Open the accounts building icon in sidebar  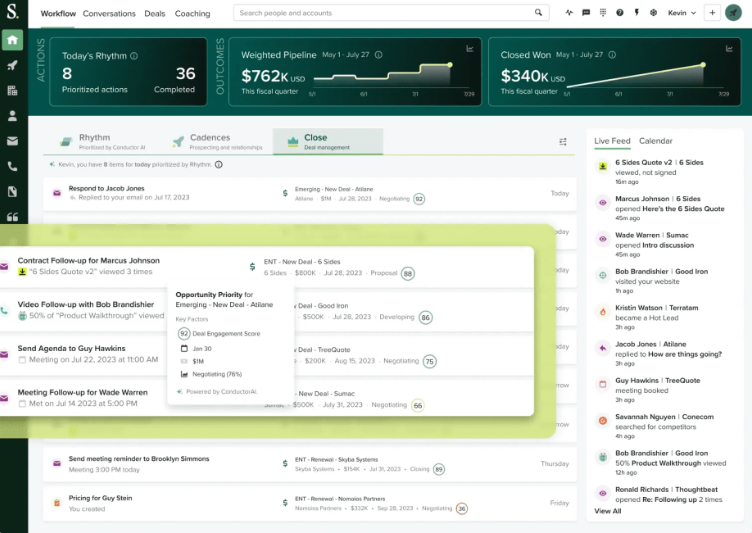click(12, 90)
